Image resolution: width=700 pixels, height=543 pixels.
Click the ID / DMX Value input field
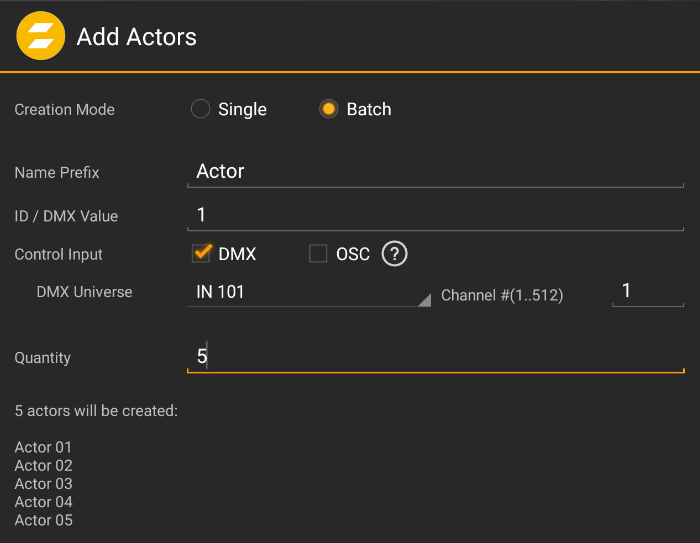[435, 216]
